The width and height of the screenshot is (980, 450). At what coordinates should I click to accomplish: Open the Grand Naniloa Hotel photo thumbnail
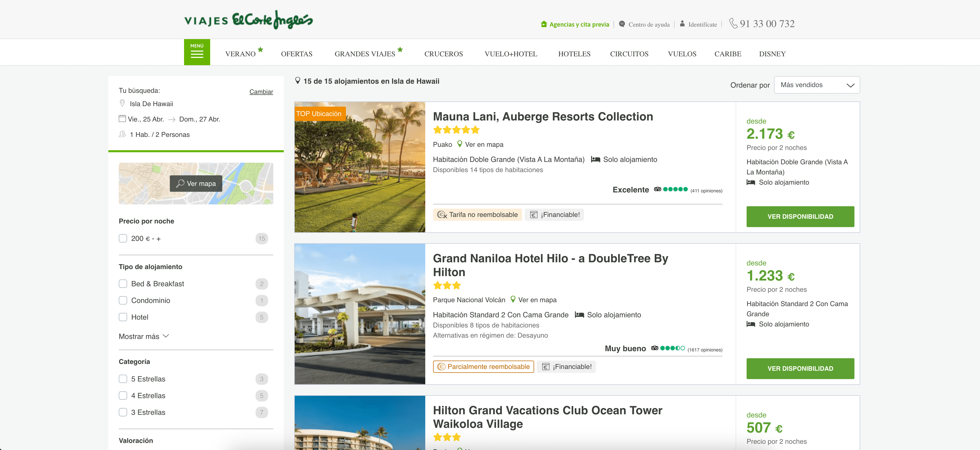tap(359, 314)
